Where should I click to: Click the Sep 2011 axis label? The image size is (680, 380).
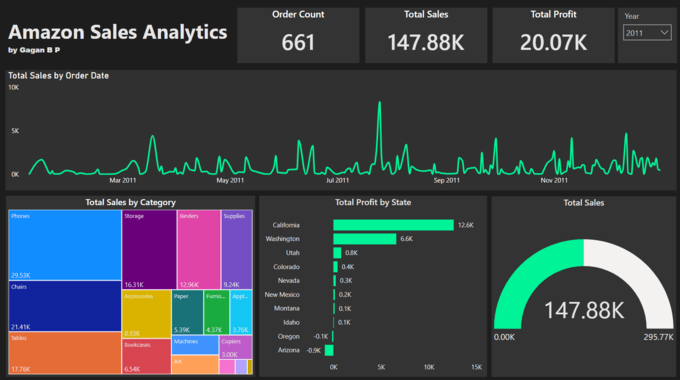[x=447, y=180]
